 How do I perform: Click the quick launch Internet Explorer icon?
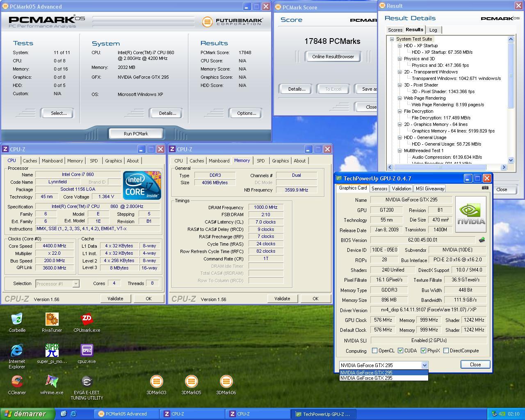tap(73, 414)
